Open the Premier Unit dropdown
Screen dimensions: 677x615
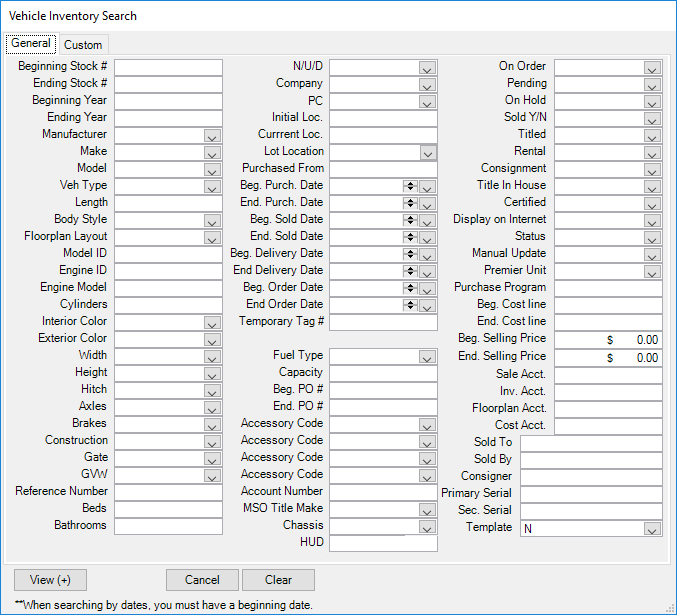(652, 272)
